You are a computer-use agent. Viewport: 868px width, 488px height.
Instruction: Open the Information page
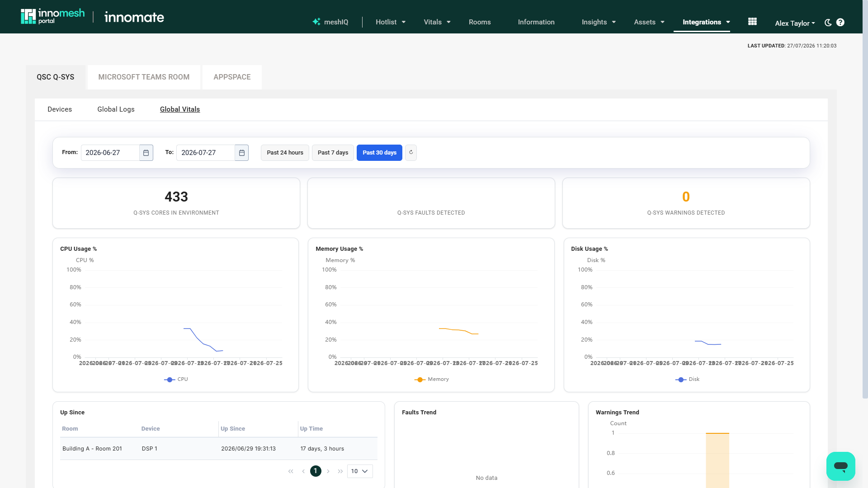536,22
